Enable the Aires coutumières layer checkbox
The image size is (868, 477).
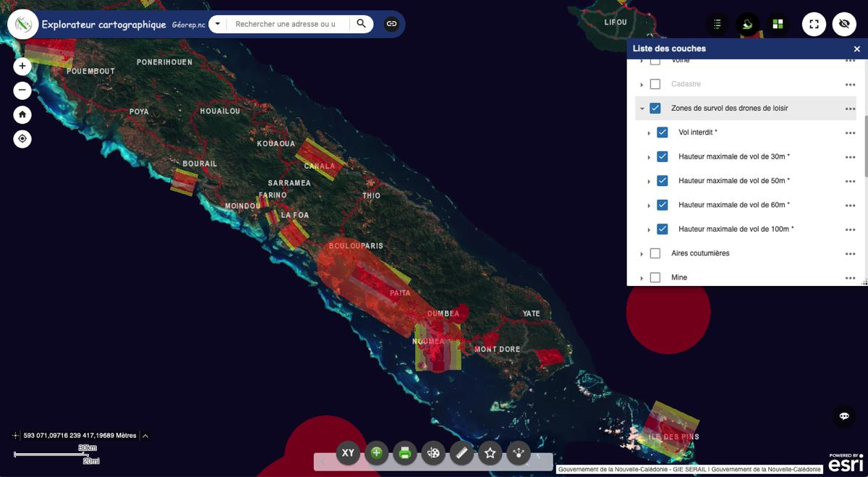[655, 253]
